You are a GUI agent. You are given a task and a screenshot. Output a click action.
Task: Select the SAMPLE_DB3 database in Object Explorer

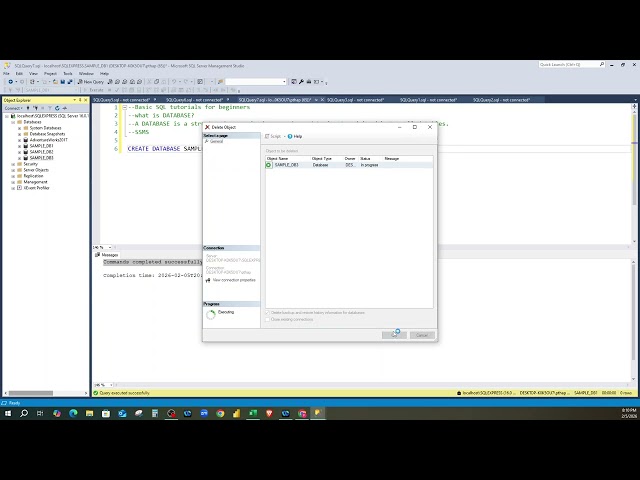click(x=41, y=158)
